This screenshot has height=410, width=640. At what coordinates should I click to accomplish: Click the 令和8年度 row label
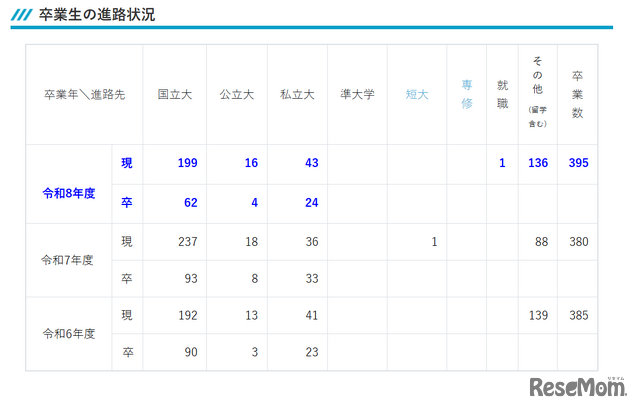(69, 193)
